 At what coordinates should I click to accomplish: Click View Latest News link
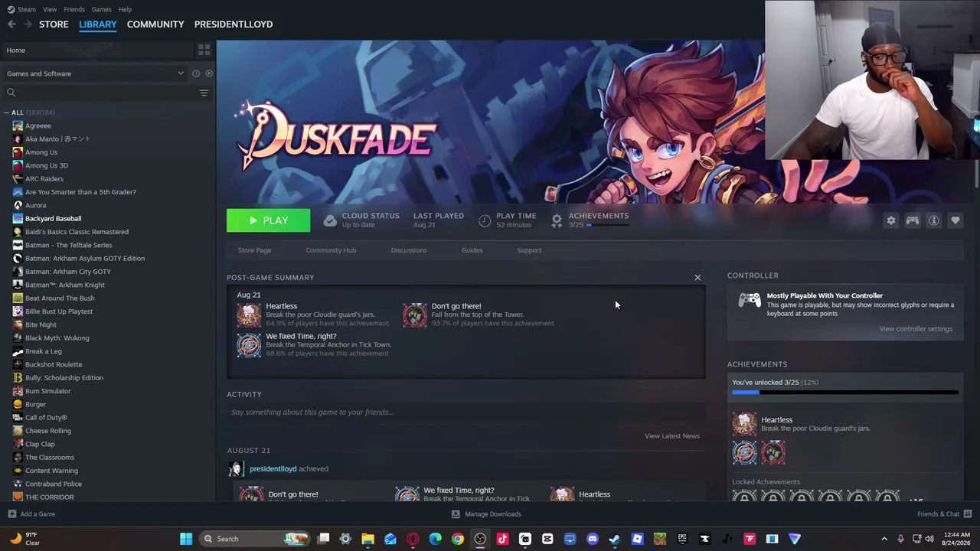[x=672, y=436]
